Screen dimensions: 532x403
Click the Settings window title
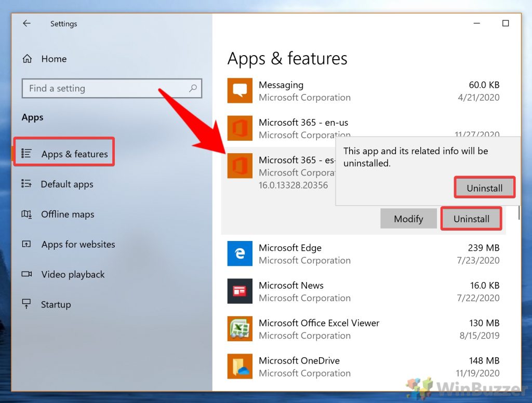64,24
